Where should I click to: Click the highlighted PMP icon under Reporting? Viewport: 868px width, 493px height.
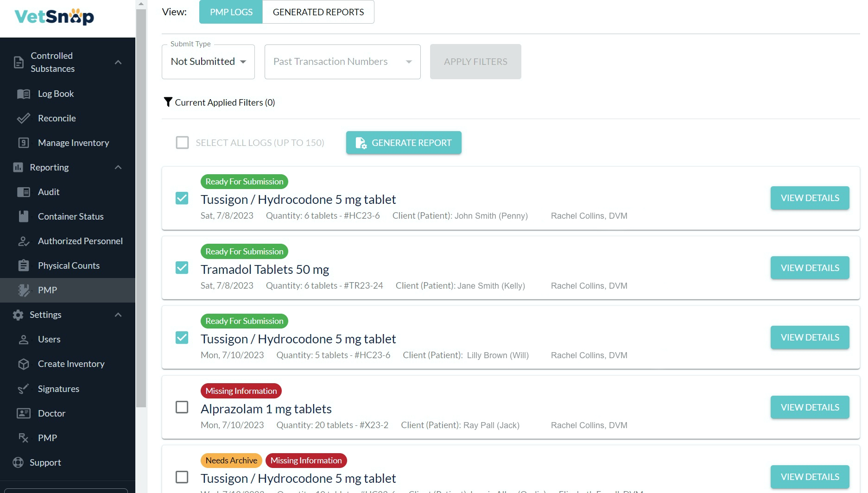click(24, 290)
